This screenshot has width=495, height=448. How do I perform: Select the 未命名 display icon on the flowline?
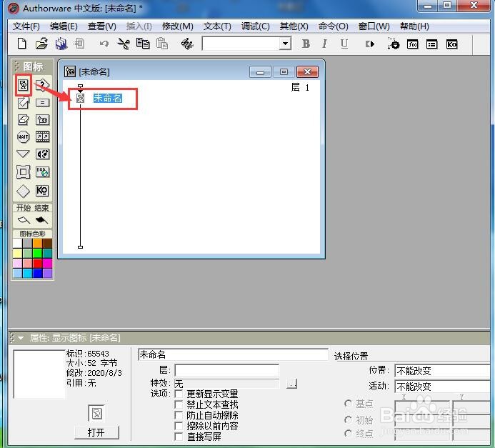coord(81,98)
